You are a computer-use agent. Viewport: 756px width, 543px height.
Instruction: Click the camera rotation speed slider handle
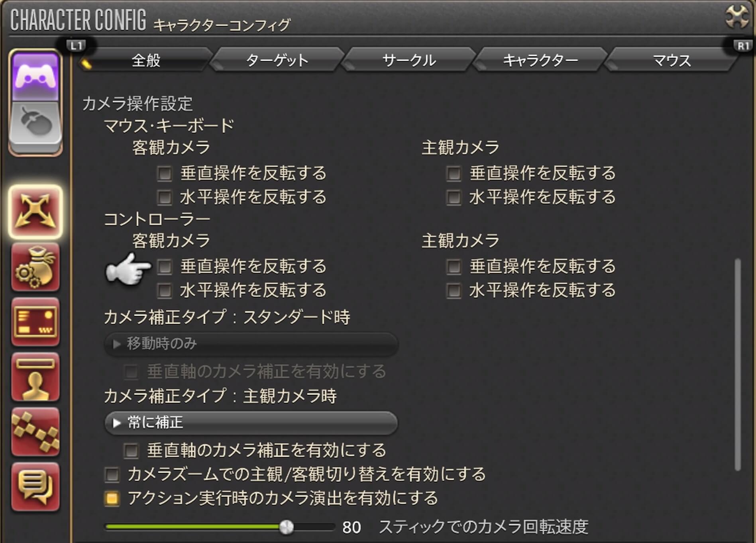[x=287, y=527]
